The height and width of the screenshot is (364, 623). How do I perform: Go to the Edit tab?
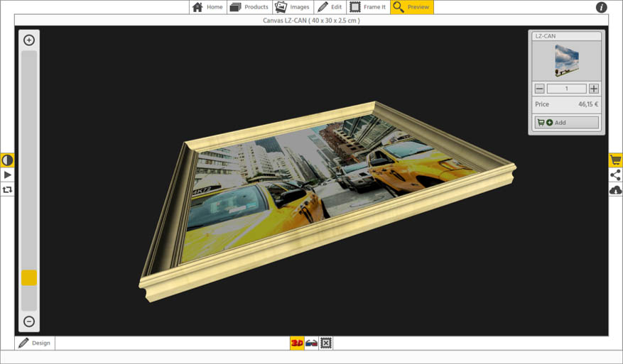330,7
